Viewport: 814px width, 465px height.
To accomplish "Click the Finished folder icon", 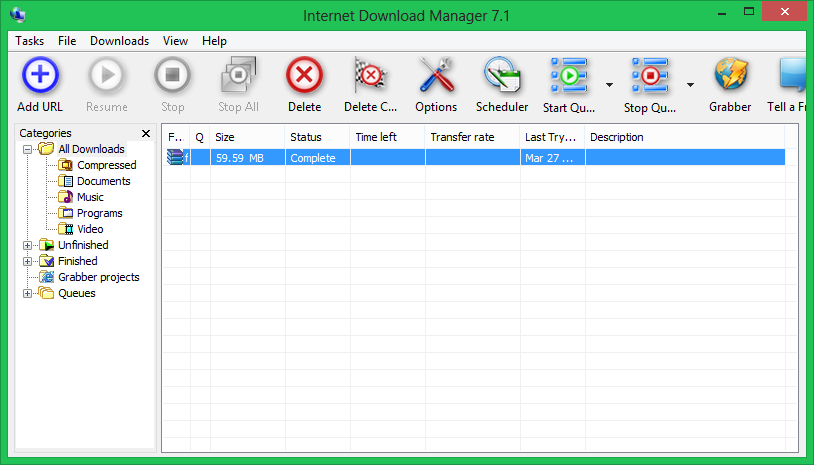I will (x=47, y=261).
